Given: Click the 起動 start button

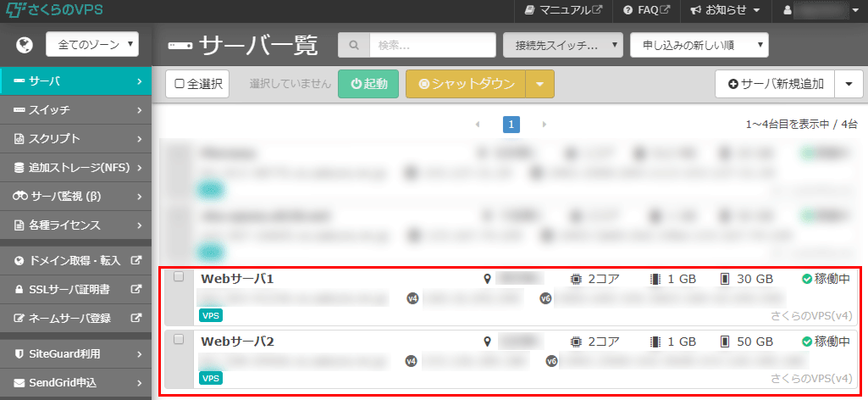Looking at the screenshot, I should [368, 84].
